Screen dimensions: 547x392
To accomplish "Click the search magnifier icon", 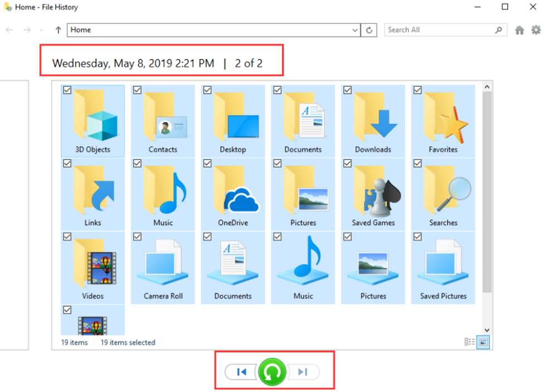I will (x=499, y=30).
